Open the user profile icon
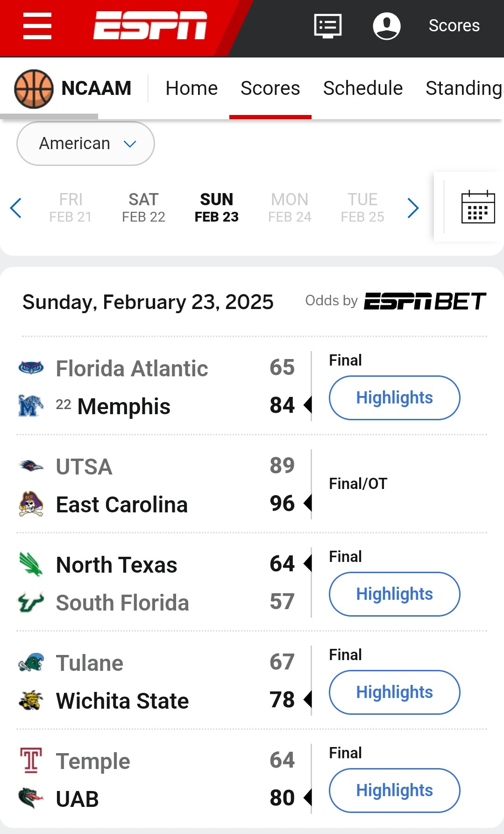 pos(386,26)
